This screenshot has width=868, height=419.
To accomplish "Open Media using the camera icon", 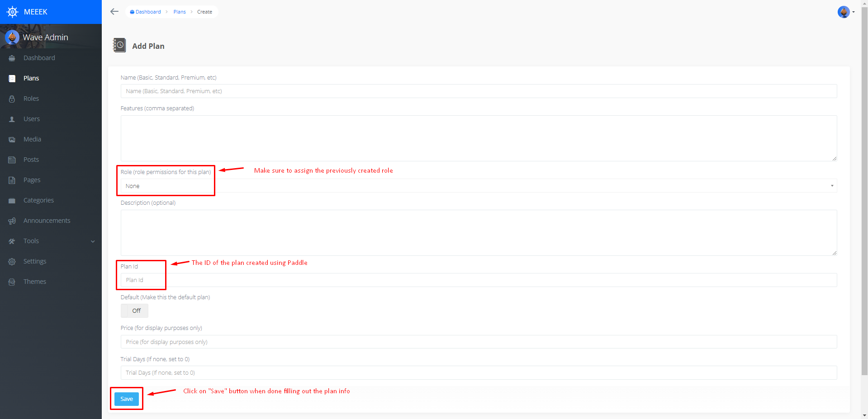I will coord(12,139).
